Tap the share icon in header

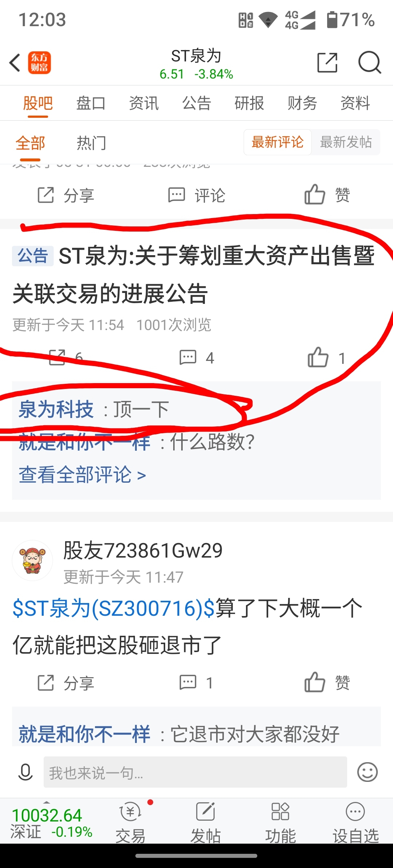327,63
